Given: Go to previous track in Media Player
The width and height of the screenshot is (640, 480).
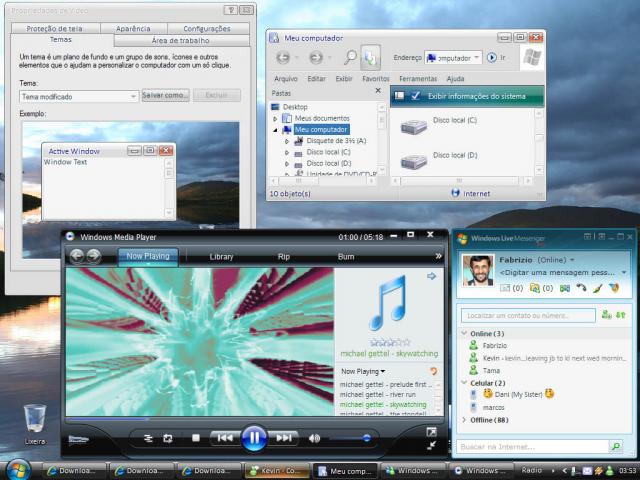Looking at the screenshot, I should point(225,438).
